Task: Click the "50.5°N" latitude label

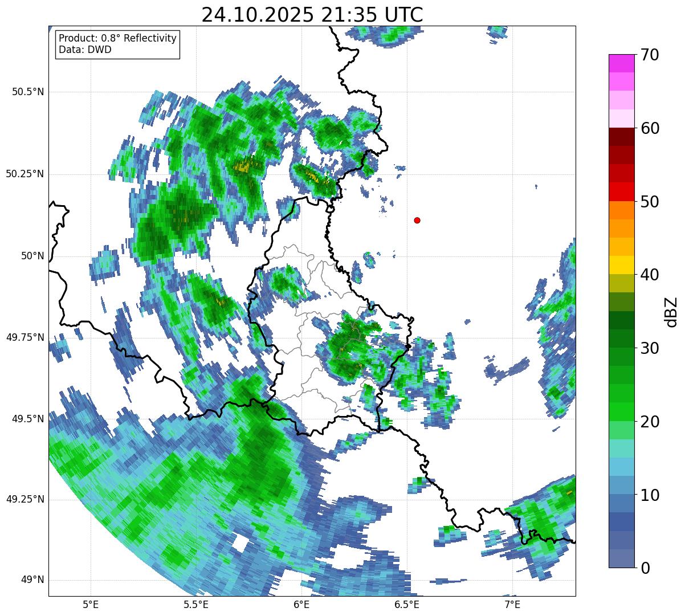Action: (28, 92)
